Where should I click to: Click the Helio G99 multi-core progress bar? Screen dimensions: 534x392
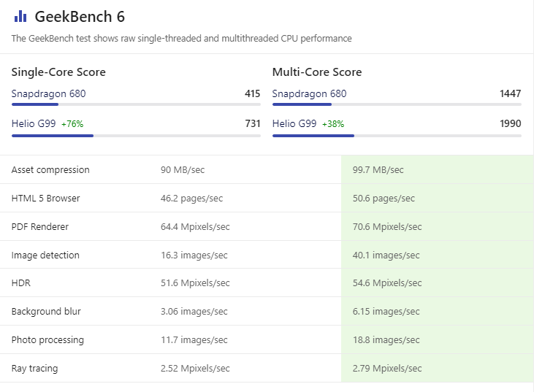pos(397,135)
